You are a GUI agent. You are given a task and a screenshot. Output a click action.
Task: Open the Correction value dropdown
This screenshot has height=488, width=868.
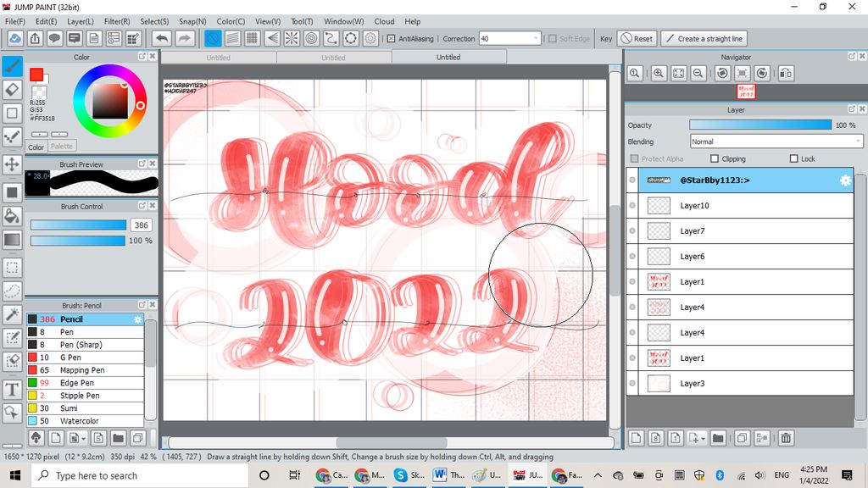coord(536,39)
